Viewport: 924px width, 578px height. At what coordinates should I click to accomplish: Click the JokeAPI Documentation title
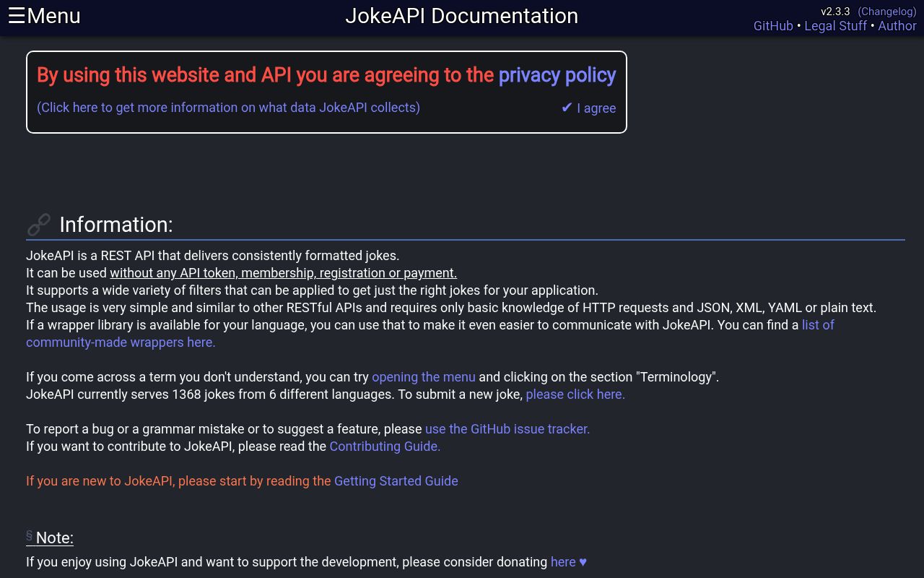[461, 16]
